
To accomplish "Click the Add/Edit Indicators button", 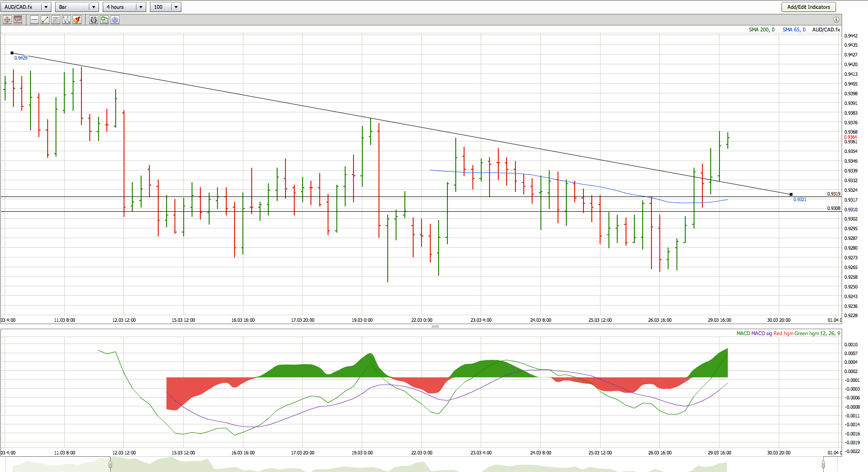I will (808, 7).
